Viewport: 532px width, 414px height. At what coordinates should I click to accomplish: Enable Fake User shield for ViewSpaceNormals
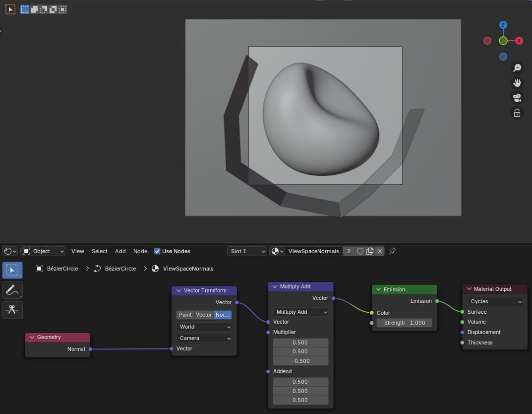[360, 251]
